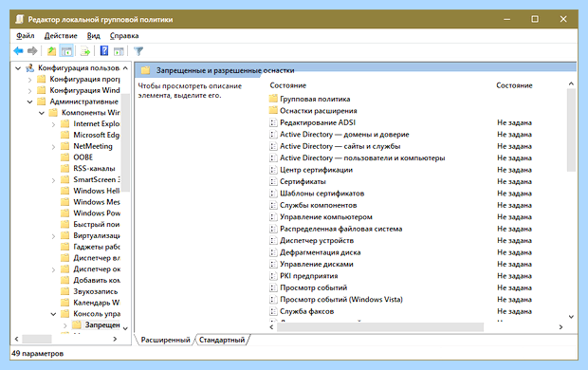Click the tree horizontal scrollbar left arrow
This screenshot has height=370, width=588.
pos(16,339)
